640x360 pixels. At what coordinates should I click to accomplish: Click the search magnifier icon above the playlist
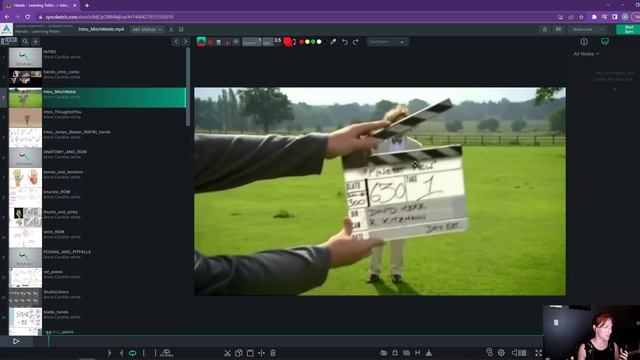pos(25,41)
